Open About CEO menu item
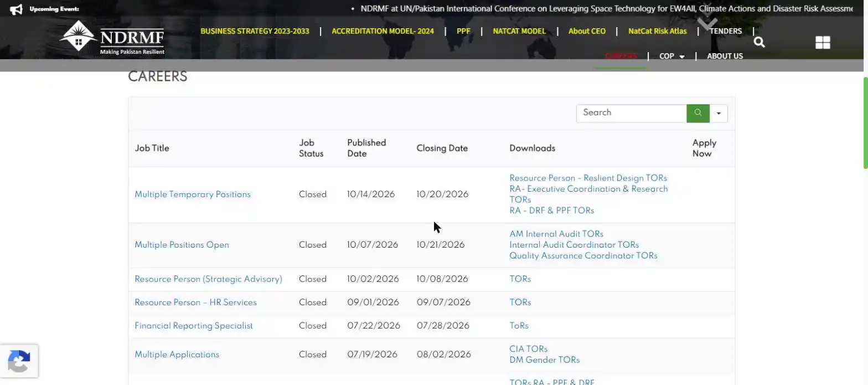 pyautogui.click(x=587, y=31)
